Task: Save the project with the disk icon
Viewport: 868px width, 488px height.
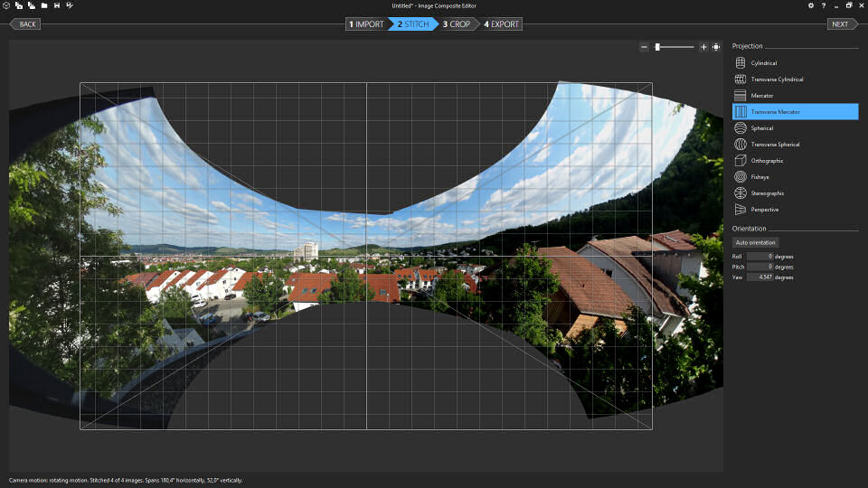Action: [57, 5]
